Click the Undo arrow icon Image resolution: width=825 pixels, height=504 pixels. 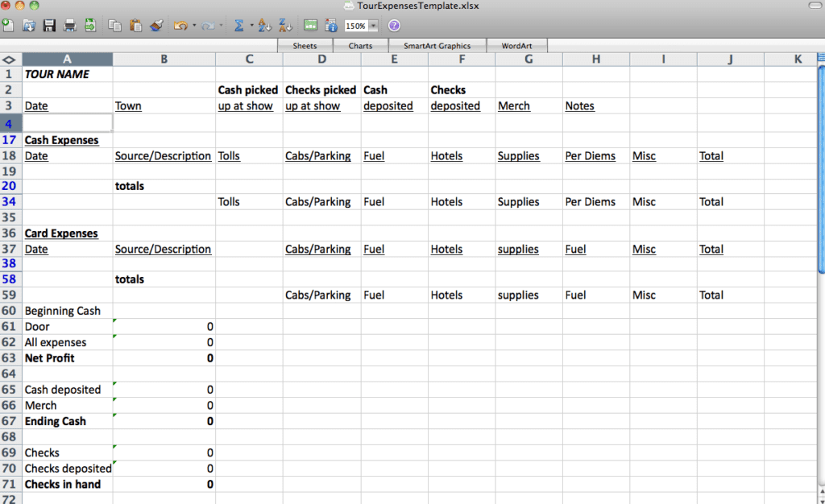click(x=180, y=26)
